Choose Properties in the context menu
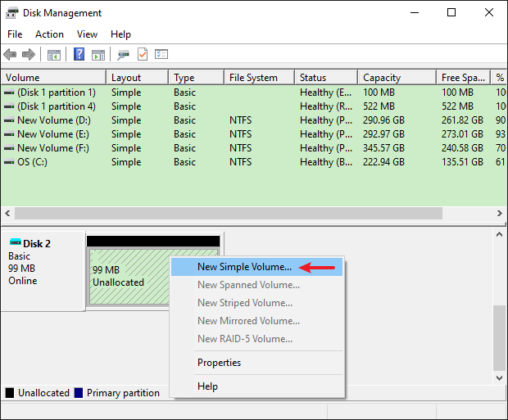The image size is (508, 420). coord(256,363)
